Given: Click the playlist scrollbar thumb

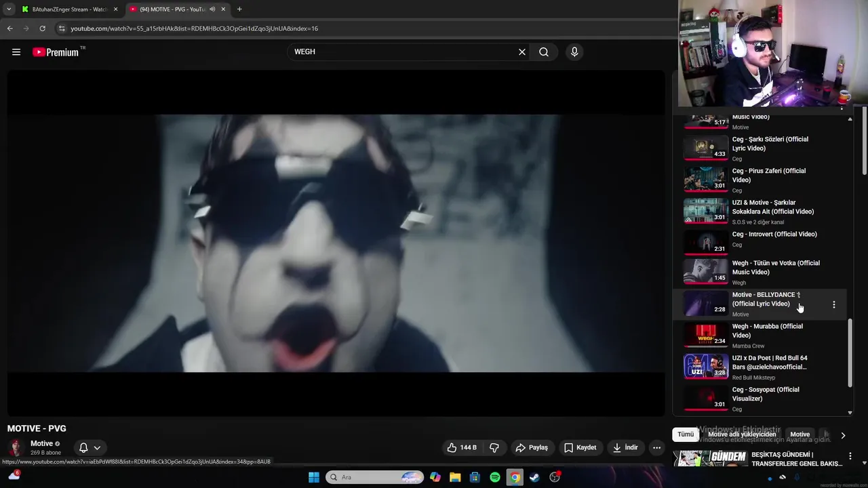Looking at the screenshot, I should pyautogui.click(x=850, y=352).
